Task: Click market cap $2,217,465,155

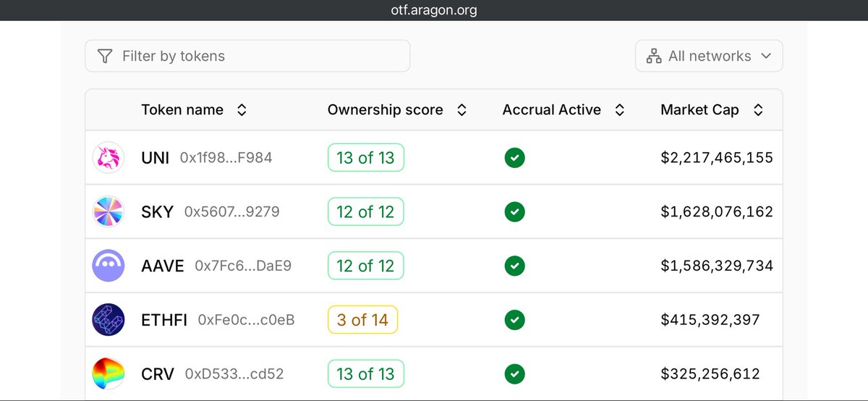Action: [x=717, y=158]
